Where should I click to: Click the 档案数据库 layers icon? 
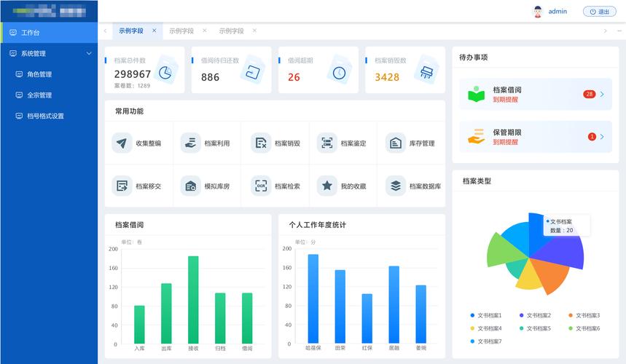pos(396,186)
